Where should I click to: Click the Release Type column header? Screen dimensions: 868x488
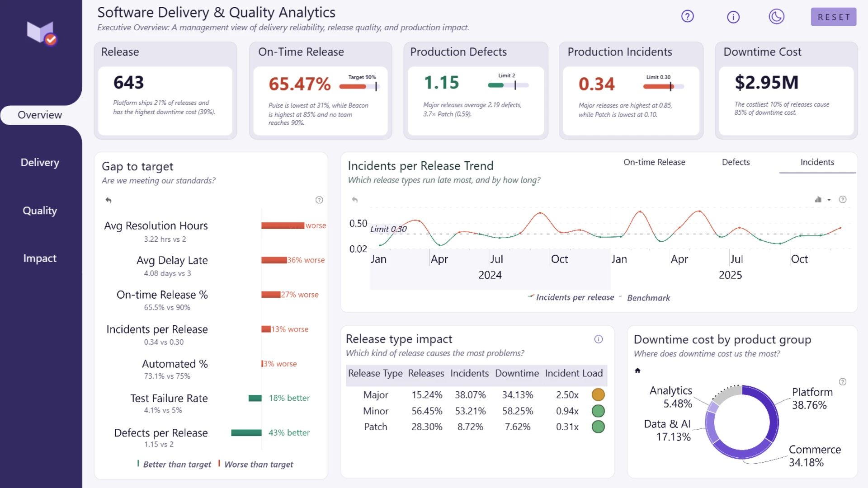(375, 373)
